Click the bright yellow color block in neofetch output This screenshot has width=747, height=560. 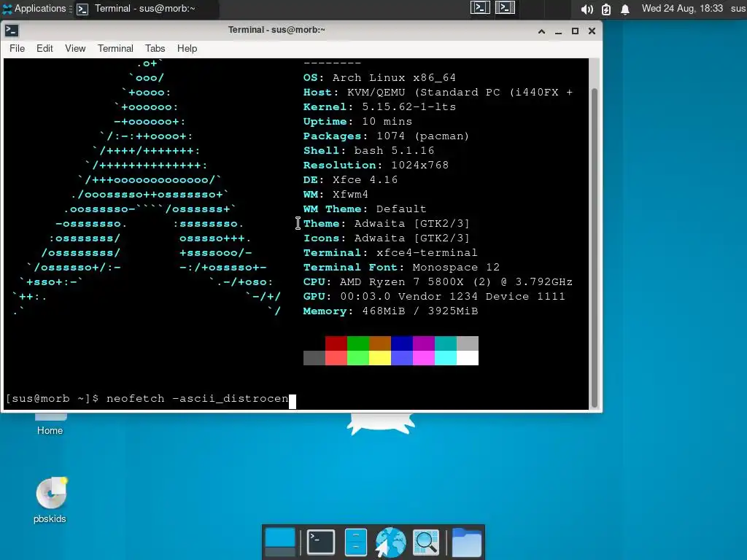point(380,358)
